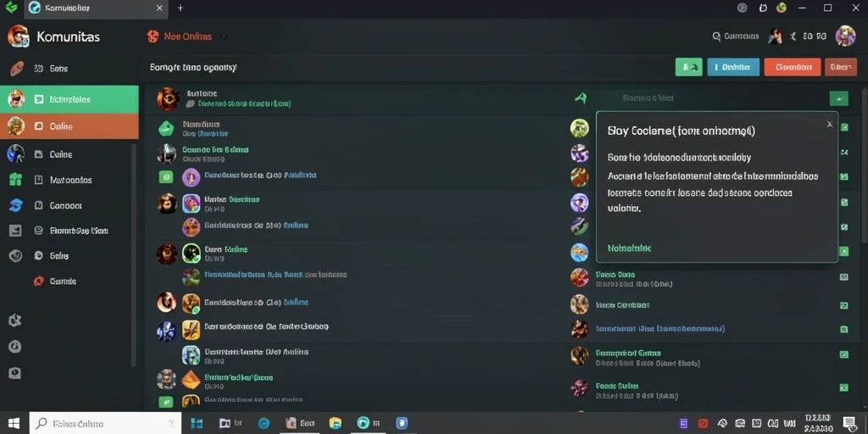Click the camera-like icon at sidebar bottom
868x434 pixels.
pos(15,373)
